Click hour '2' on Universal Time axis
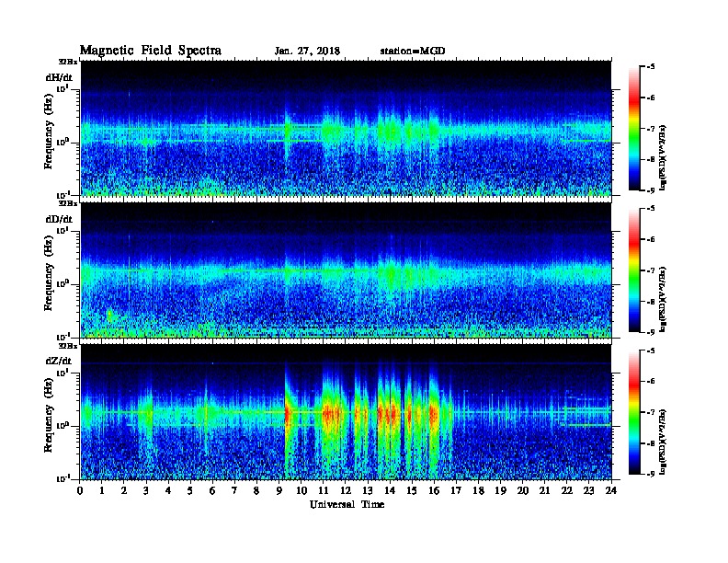Screen dimensions: 728x563 tap(124, 491)
